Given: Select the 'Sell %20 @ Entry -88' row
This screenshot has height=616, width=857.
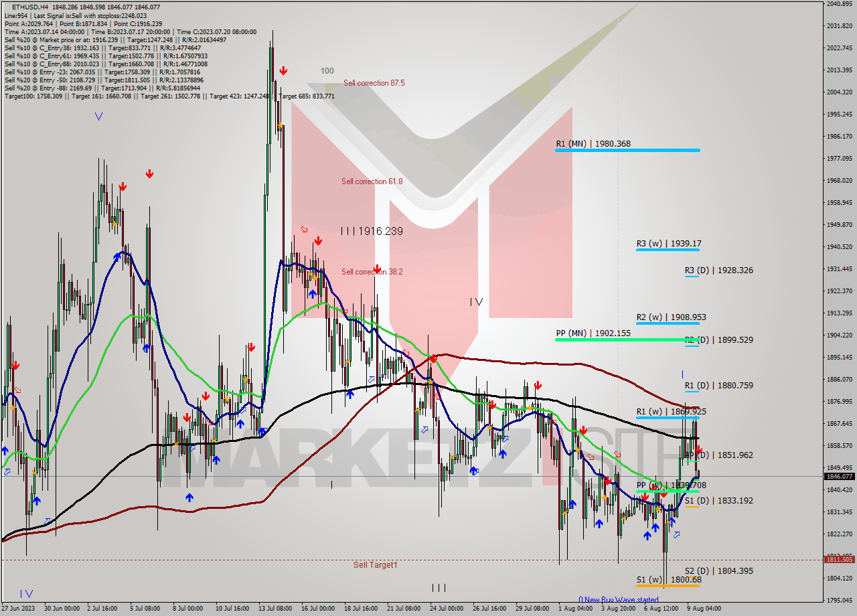Looking at the screenshot, I should pos(102,88).
